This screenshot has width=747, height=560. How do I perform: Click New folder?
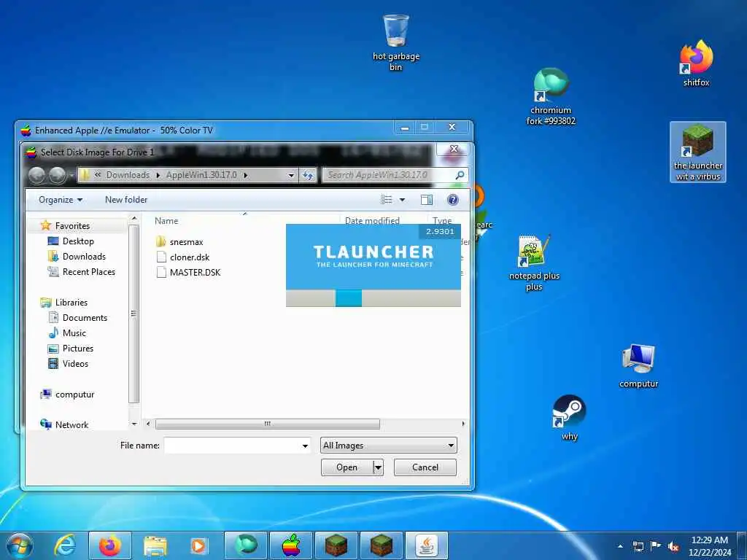click(126, 200)
